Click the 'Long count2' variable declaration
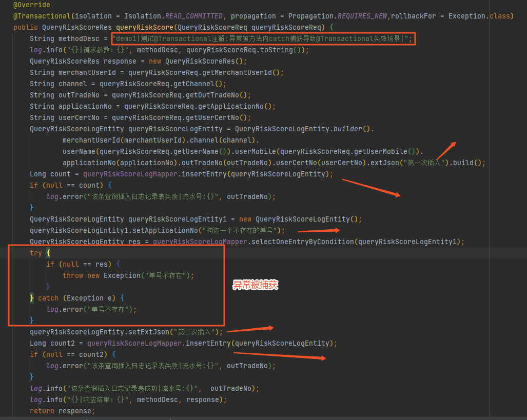The width and height of the screenshot is (527, 420). click(x=52, y=344)
